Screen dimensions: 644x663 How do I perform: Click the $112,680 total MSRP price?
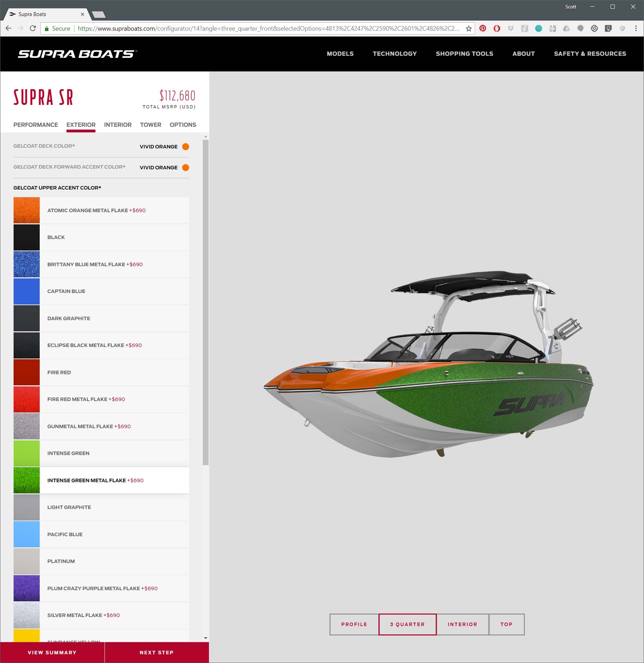coord(177,96)
